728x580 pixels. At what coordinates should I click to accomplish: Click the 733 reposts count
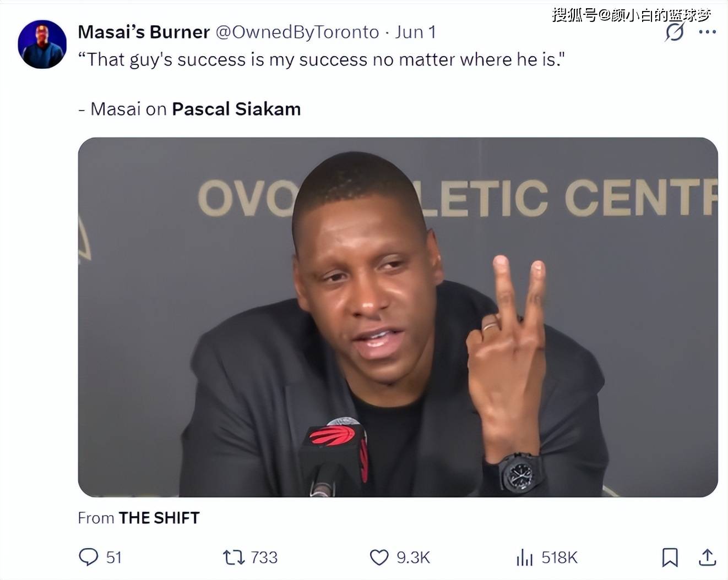pyautogui.click(x=264, y=557)
